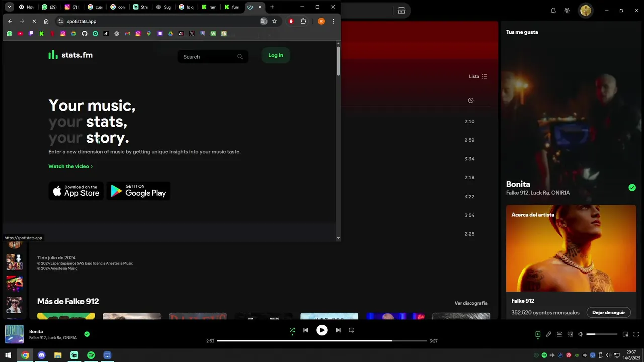Click the Chrome page vertical scrollbar

tap(338, 61)
